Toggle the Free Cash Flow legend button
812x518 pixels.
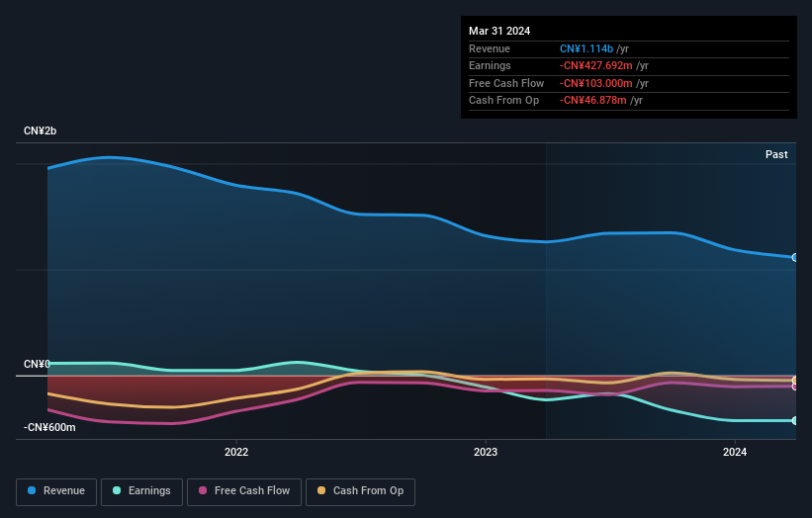pyautogui.click(x=244, y=491)
